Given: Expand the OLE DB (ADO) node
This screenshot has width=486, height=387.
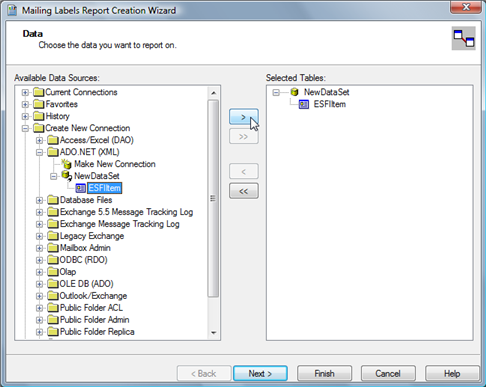Looking at the screenshot, I should pyautogui.click(x=39, y=284).
